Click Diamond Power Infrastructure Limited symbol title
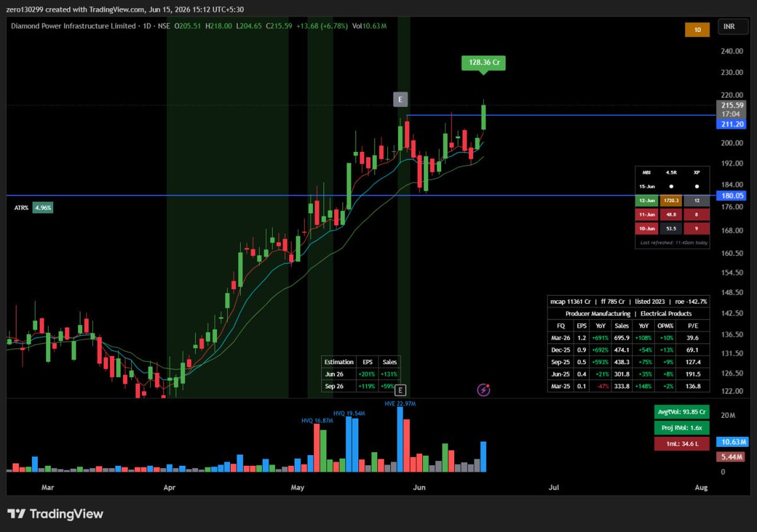Viewport: 757px width, 532px height. [x=74, y=26]
